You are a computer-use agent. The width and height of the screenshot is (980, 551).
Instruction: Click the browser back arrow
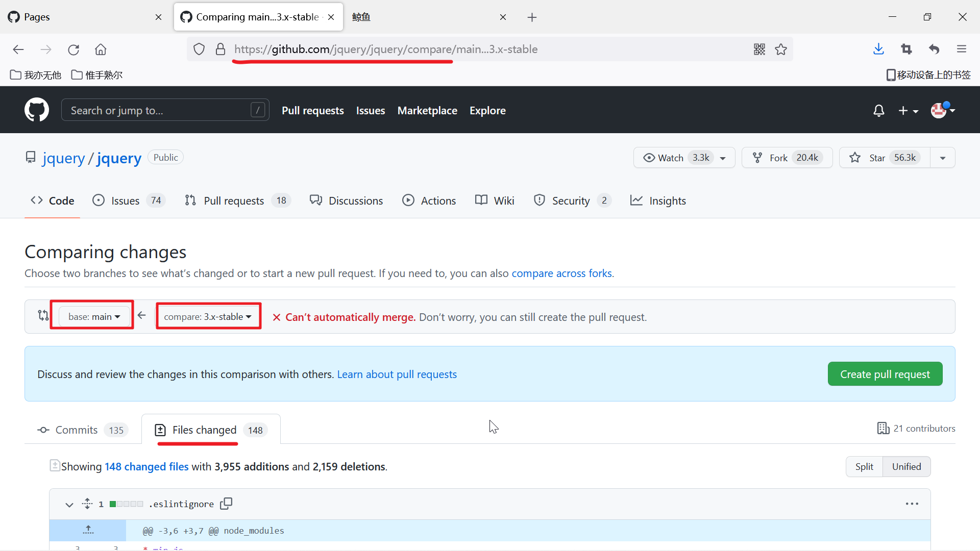[x=18, y=49]
